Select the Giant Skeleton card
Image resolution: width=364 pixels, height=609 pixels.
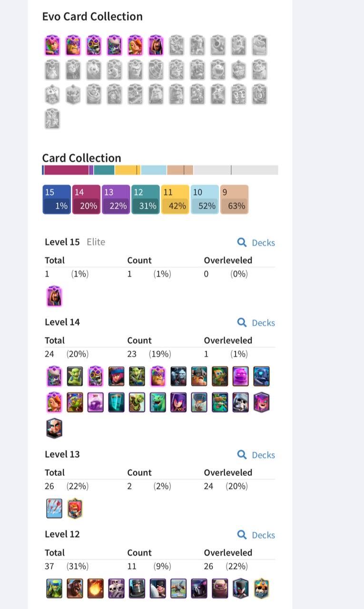240,403
